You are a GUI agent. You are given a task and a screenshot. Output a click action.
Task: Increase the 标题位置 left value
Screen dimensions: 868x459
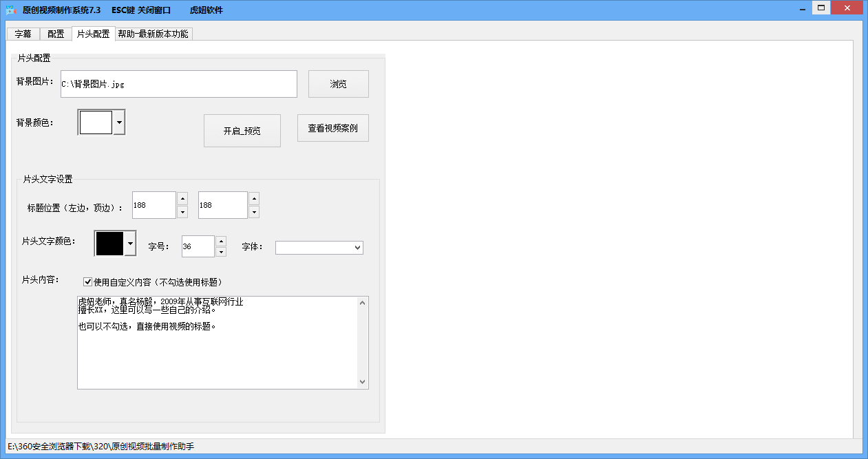pyautogui.click(x=182, y=198)
